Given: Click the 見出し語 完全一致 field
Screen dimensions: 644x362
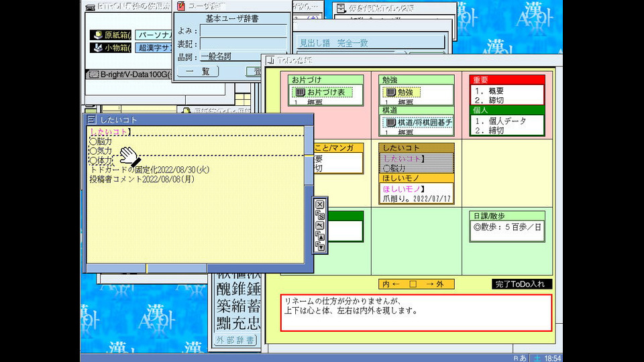Looking at the screenshot, I should [x=370, y=43].
